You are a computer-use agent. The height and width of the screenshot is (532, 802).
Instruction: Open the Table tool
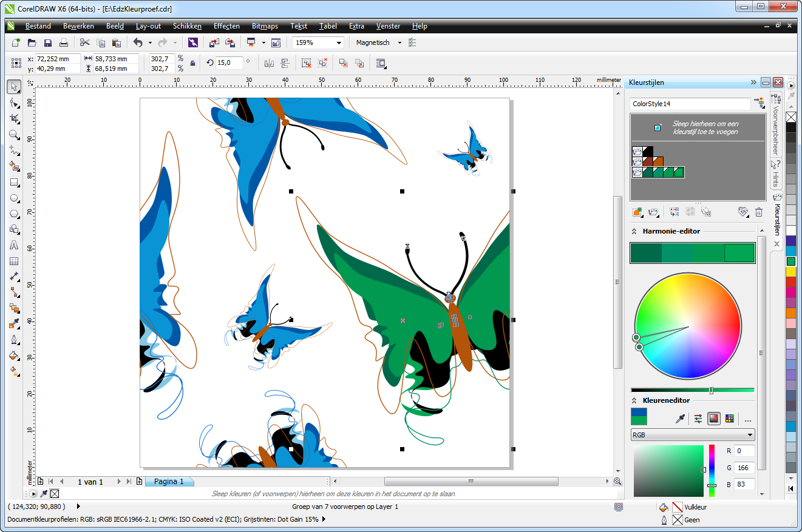[x=14, y=261]
